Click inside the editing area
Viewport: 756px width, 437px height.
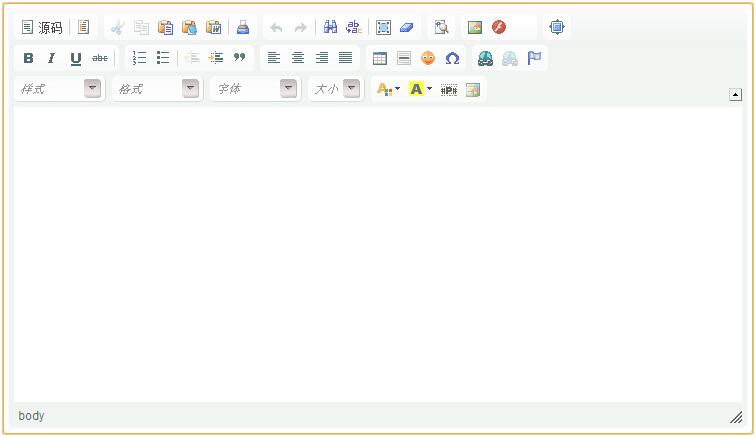click(378, 255)
